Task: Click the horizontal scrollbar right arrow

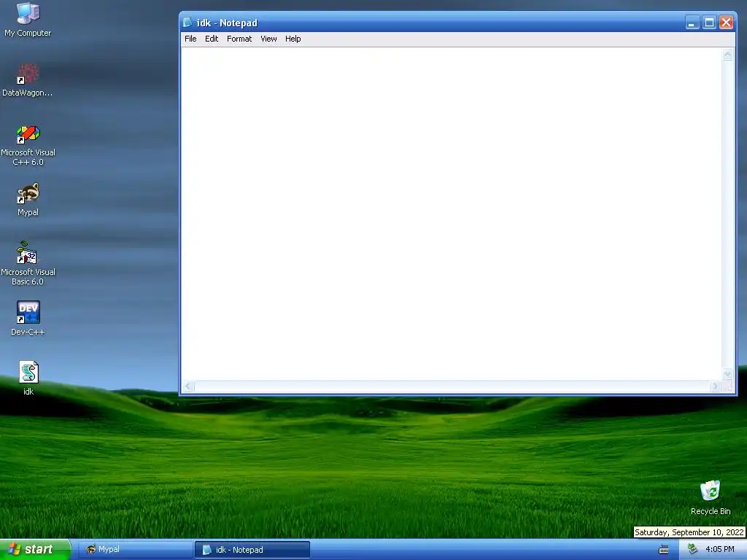Action: pyautogui.click(x=715, y=386)
